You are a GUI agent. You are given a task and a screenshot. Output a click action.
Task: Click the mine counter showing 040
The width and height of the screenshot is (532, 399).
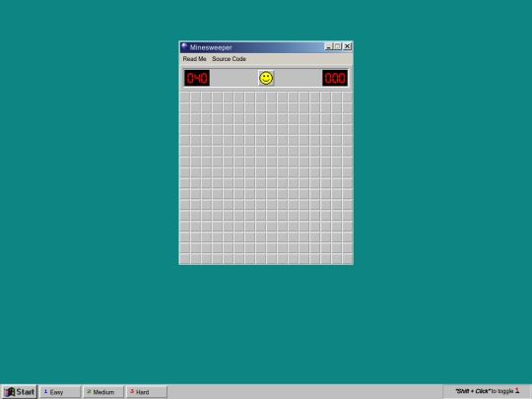(x=197, y=78)
